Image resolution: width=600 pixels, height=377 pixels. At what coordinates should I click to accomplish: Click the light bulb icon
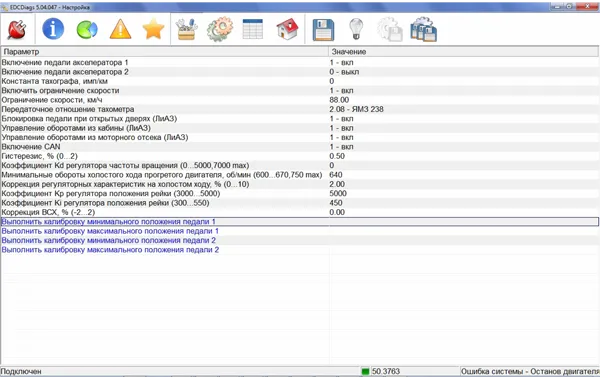tap(356, 29)
